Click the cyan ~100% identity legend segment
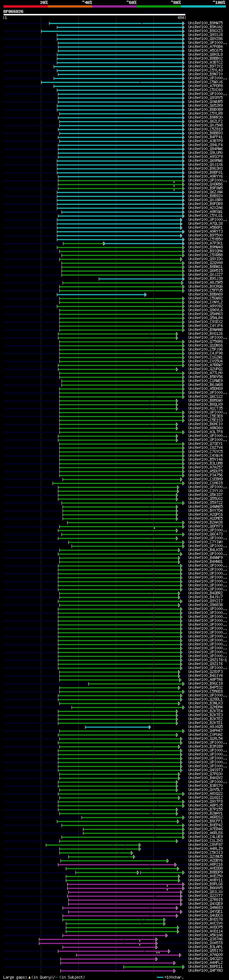 tap(203, 6)
